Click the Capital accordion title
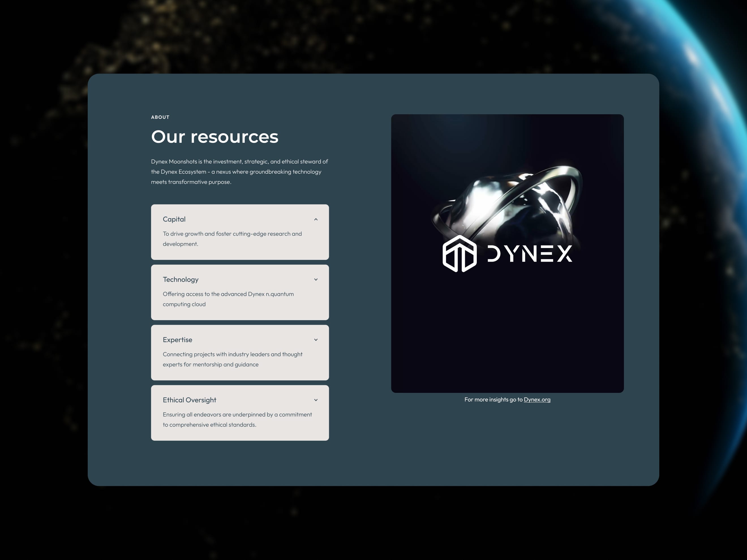Viewport: 747px width, 560px height. point(174,219)
